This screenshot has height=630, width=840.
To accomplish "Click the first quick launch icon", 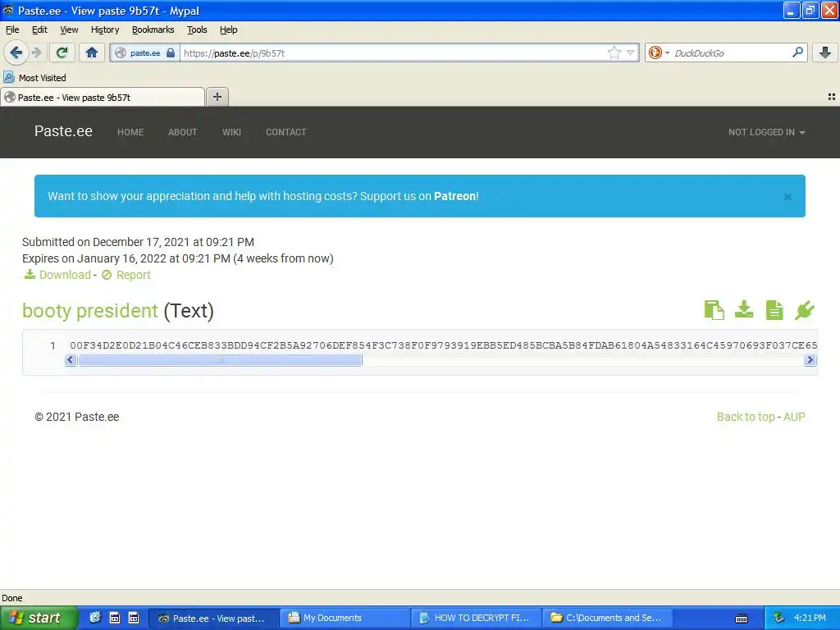I will (95, 618).
